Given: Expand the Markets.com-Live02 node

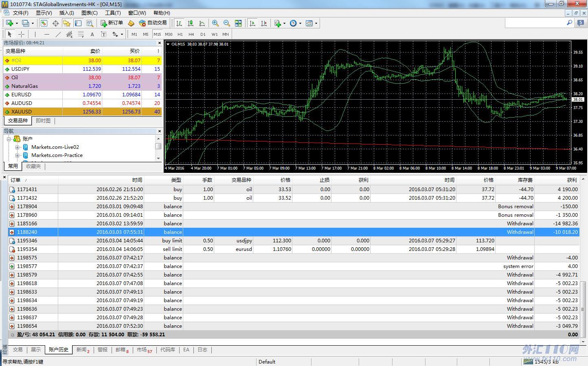Looking at the screenshot, I should click(17, 147).
